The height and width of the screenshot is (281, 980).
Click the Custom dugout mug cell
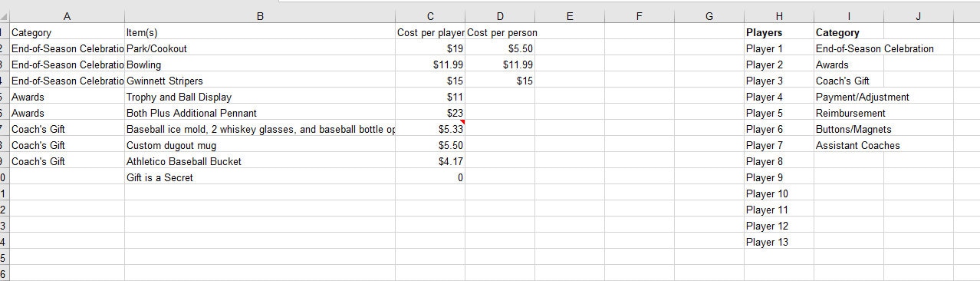click(260, 145)
